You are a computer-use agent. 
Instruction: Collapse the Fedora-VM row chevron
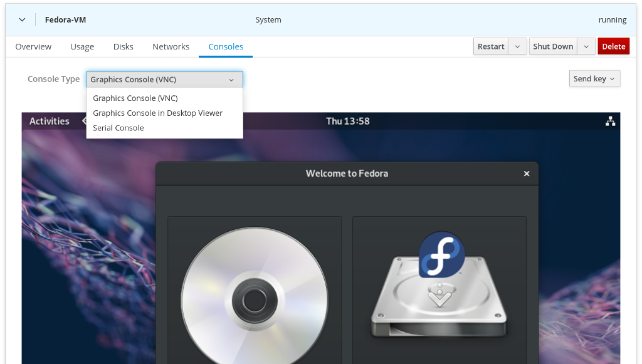point(22,19)
